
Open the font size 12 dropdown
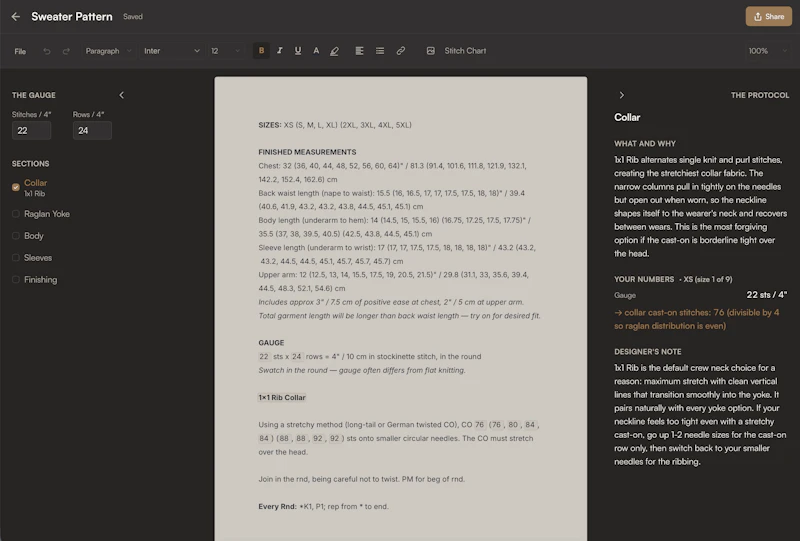pyautogui.click(x=225, y=51)
